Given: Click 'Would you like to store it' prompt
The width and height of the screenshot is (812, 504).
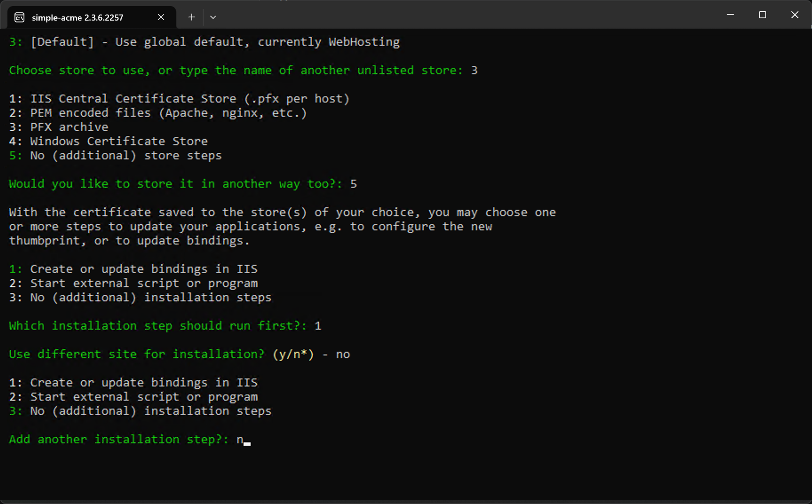Looking at the screenshot, I should tap(175, 184).
